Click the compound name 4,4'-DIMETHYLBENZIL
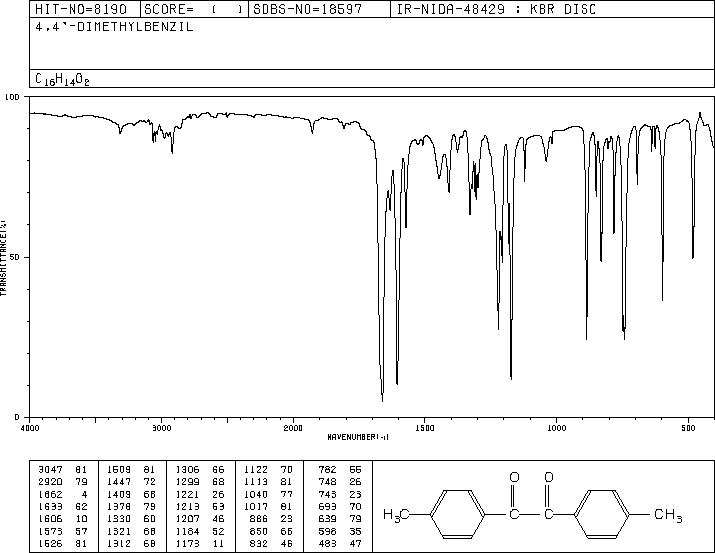Viewport: 715px width, 553px height. [114, 27]
